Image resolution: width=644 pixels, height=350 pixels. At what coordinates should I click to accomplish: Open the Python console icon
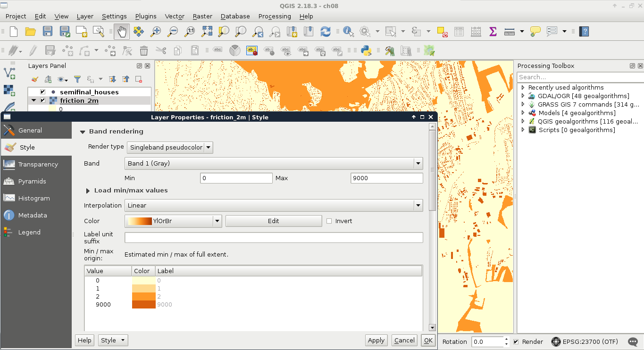point(366,50)
